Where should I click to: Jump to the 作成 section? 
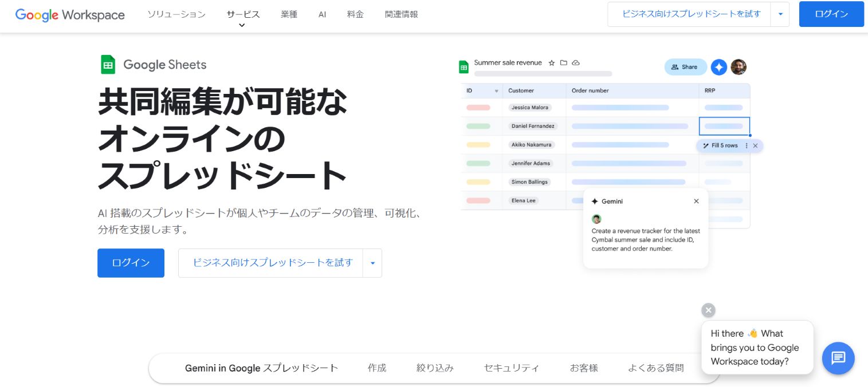tap(377, 368)
